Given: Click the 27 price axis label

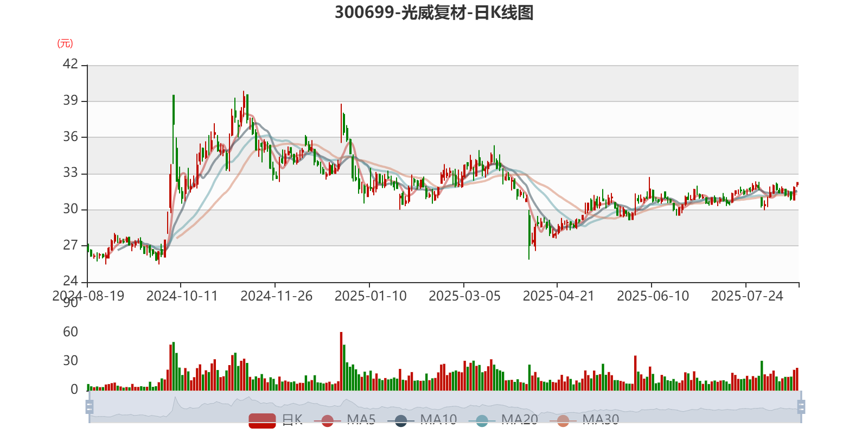Looking at the screenshot, I should pos(71,245).
